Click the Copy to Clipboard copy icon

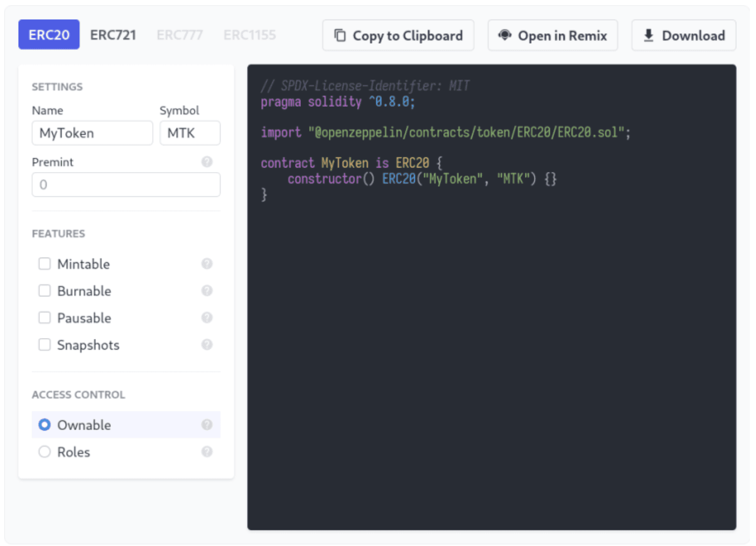[340, 34]
